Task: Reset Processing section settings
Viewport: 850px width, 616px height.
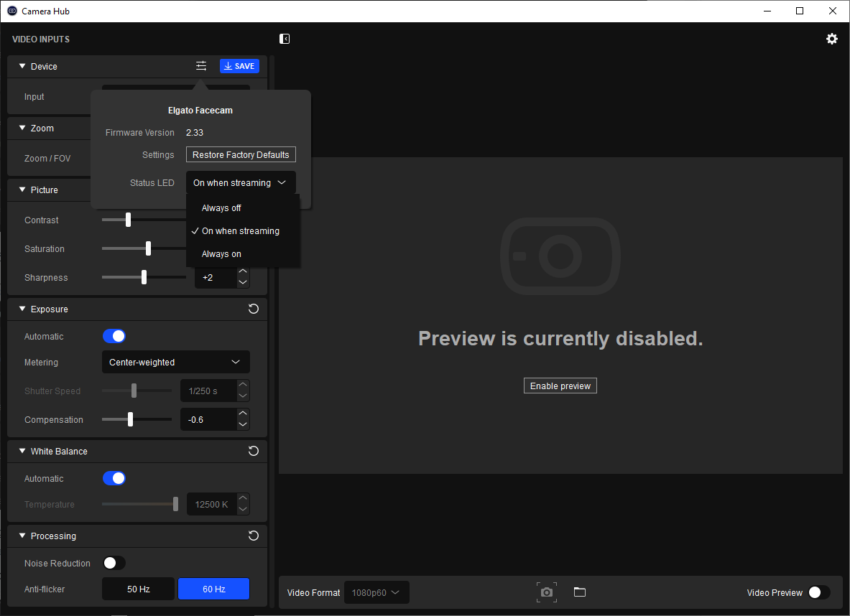Action: tap(253, 536)
